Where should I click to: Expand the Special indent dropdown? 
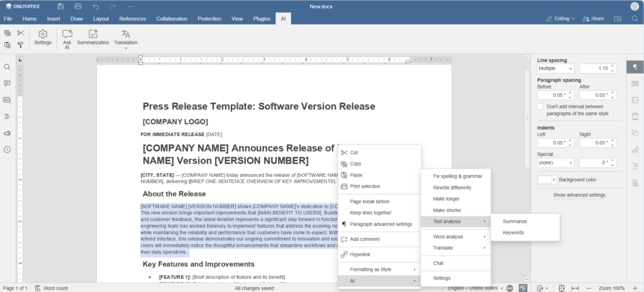[555, 162]
